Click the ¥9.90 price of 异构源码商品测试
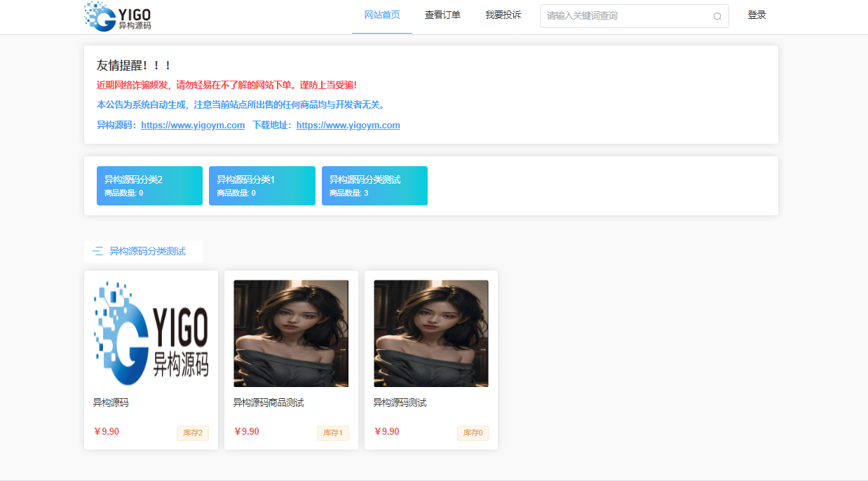Screen dimensions: 868x481 [x=247, y=431]
